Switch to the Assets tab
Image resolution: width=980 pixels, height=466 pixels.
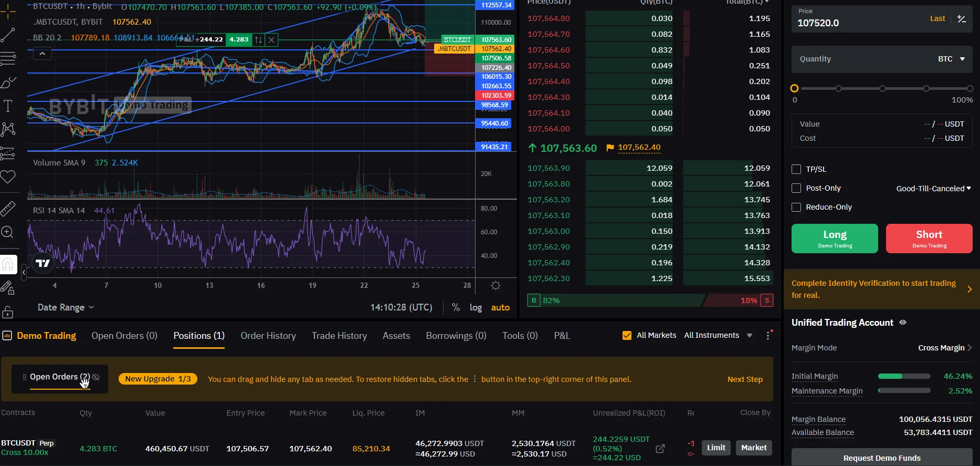click(x=396, y=336)
